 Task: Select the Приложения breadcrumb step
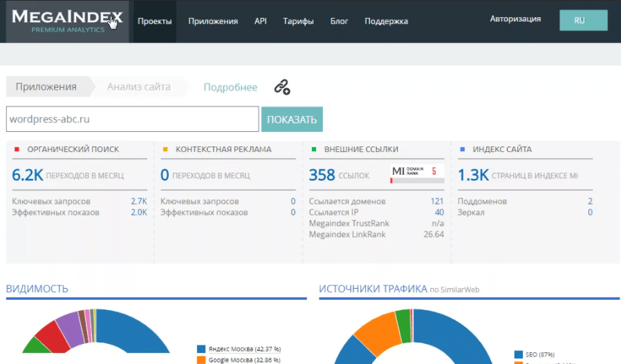(x=46, y=87)
